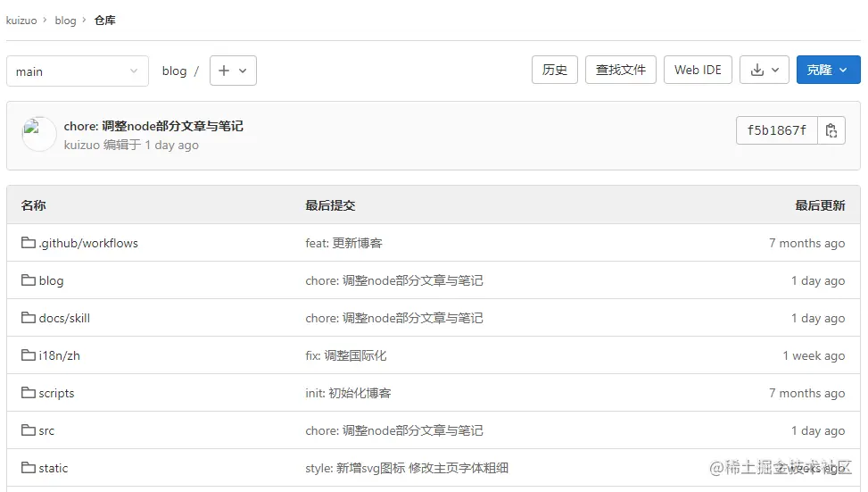This screenshot has height=492, width=868.
Task: Click the 编辑于 1 day ago timestamp
Action: (151, 146)
